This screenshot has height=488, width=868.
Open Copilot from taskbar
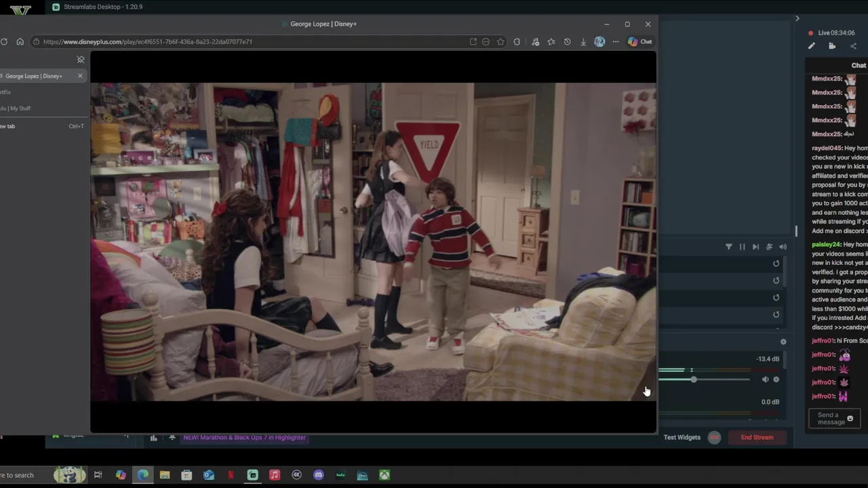pyautogui.click(x=121, y=475)
